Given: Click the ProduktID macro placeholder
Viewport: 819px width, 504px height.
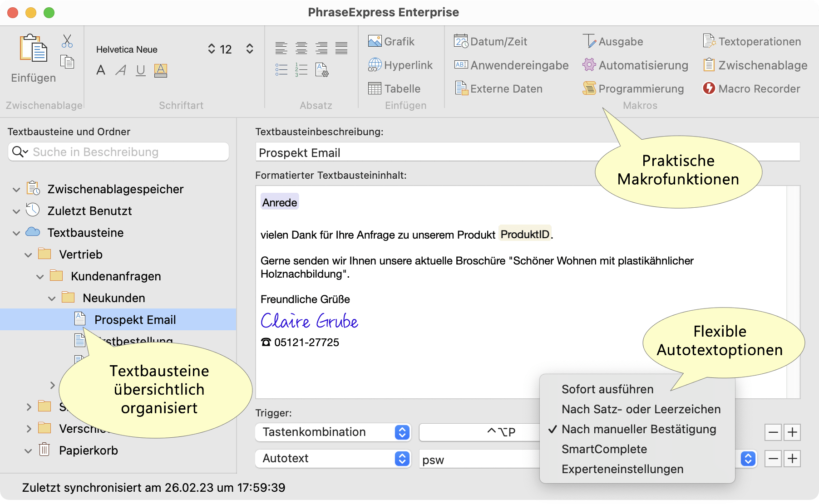Looking at the screenshot, I should [525, 234].
